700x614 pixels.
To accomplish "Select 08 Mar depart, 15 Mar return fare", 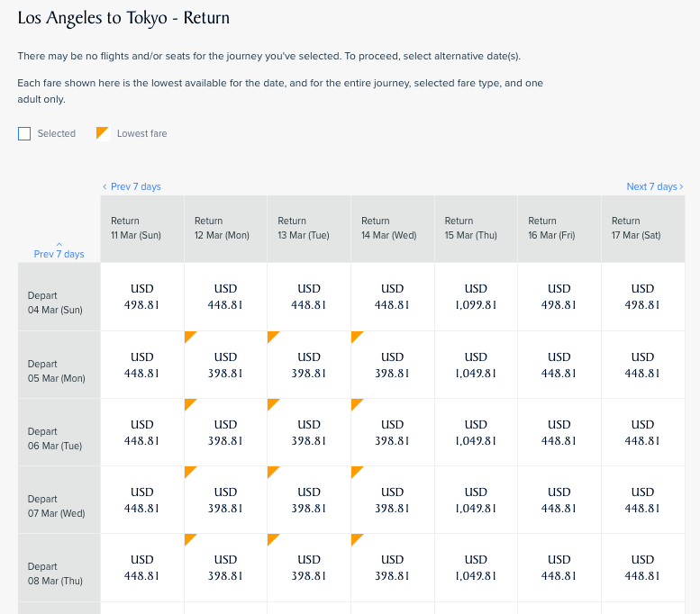I will [x=476, y=567].
